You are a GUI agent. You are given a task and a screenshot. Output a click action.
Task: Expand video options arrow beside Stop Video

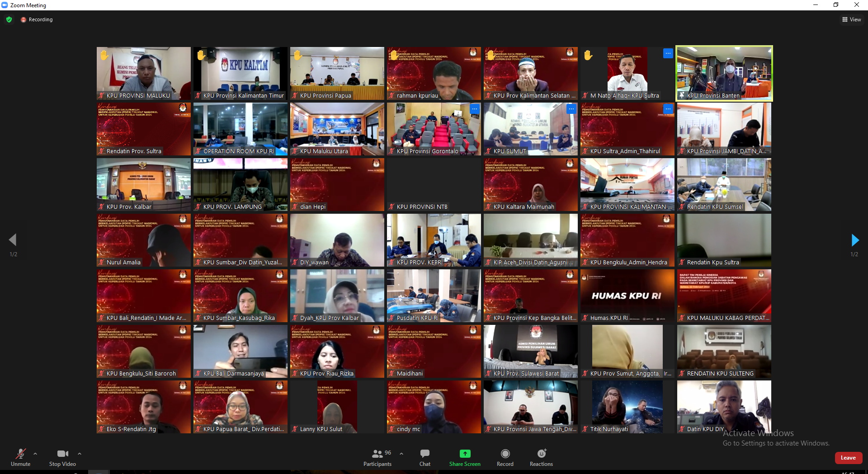coord(80,454)
